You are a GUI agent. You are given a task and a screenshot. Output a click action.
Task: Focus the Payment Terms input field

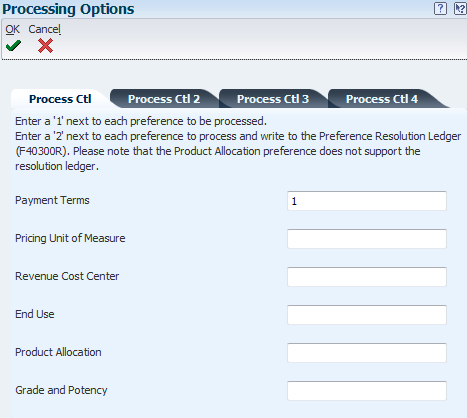coord(367,201)
